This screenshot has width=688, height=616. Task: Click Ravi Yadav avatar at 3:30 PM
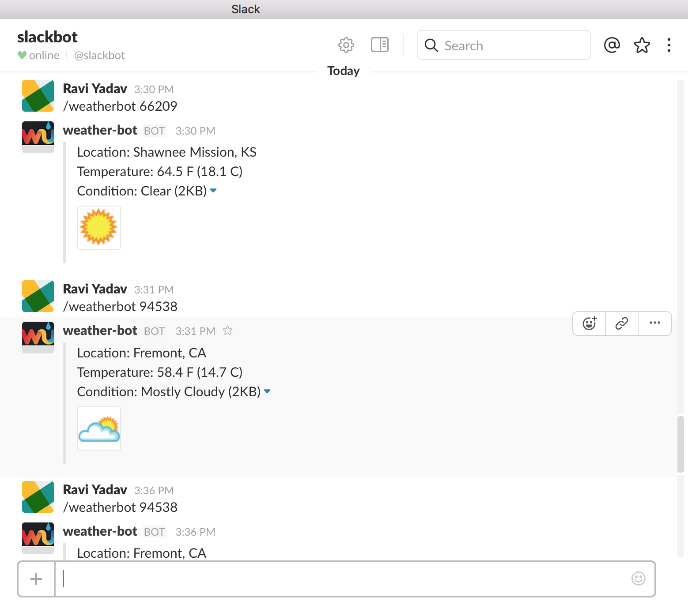coord(38,96)
